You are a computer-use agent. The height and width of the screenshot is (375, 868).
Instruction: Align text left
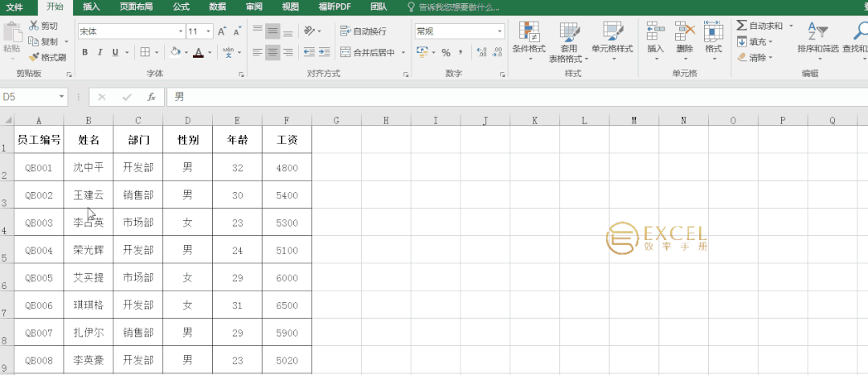pos(257,52)
